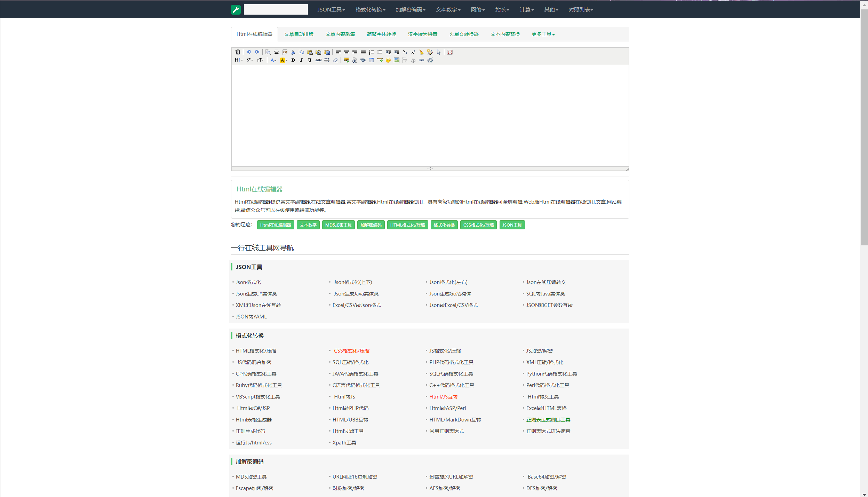The width and height of the screenshot is (868, 497).
Task: Open the emoticon smiley picker
Action: point(388,60)
